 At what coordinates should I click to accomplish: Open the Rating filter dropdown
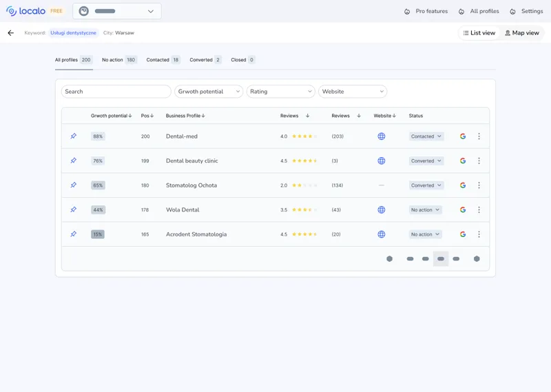[280, 92]
